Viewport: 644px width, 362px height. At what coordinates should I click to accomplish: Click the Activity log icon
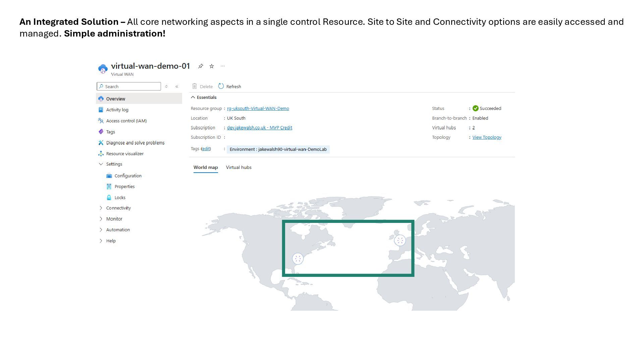coord(101,110)
